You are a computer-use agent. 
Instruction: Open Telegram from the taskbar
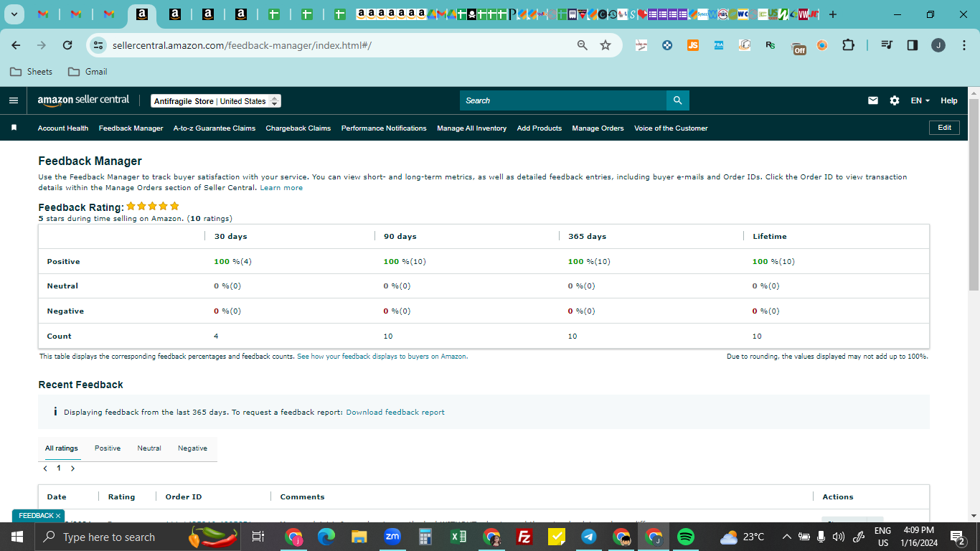point(589,537)
